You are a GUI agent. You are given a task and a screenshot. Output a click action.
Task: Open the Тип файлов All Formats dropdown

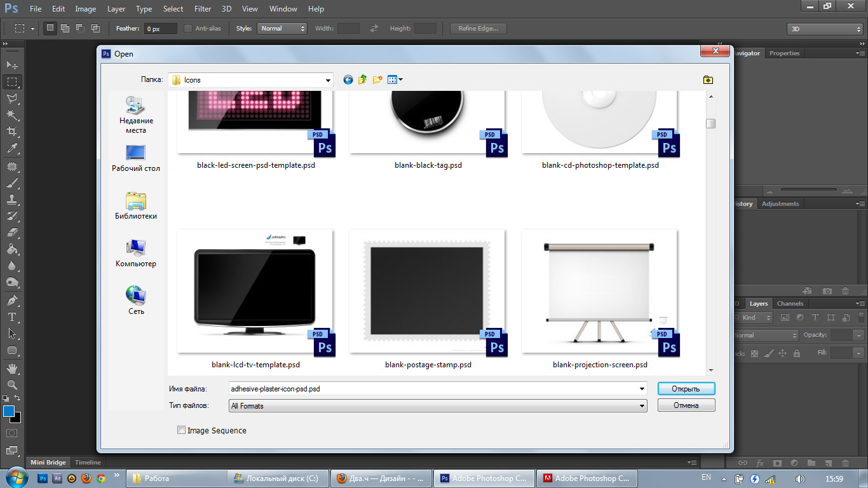[x=642, y=406]
